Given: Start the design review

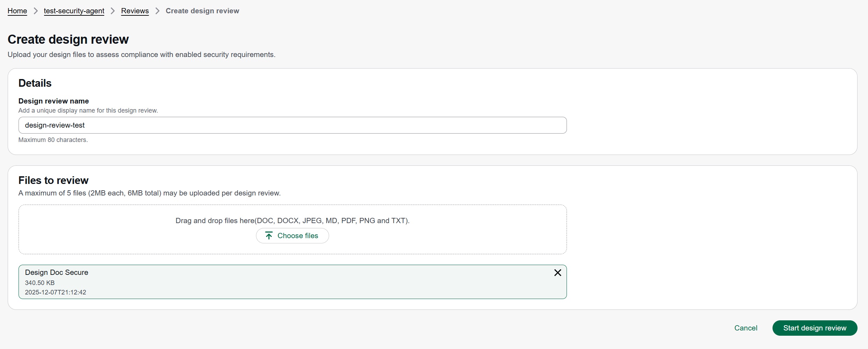Looking at the screenshot, I should pos(814,328).
